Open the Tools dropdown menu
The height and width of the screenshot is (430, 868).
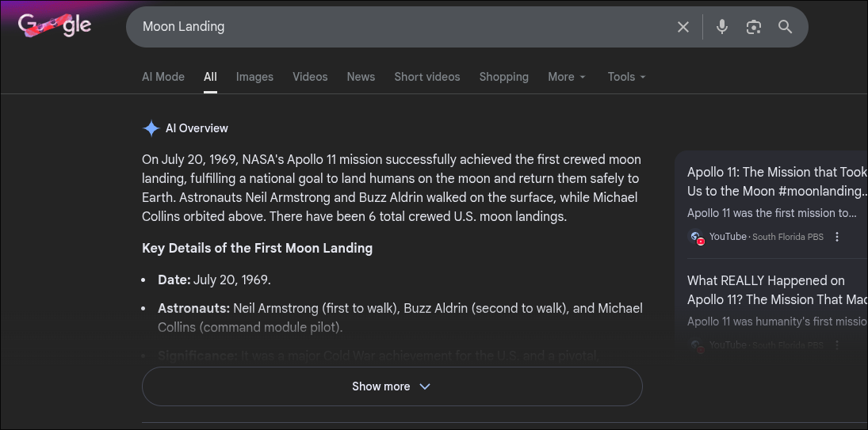tap(626, 77)
